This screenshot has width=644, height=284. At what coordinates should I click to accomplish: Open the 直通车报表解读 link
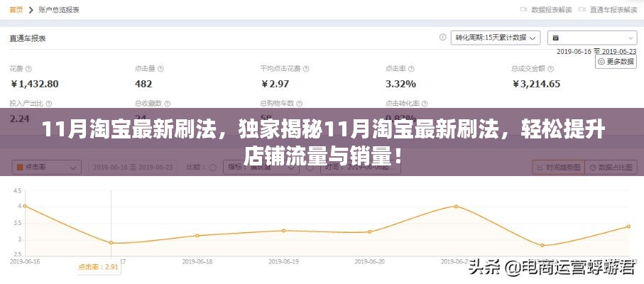click(x=613, y=9)
